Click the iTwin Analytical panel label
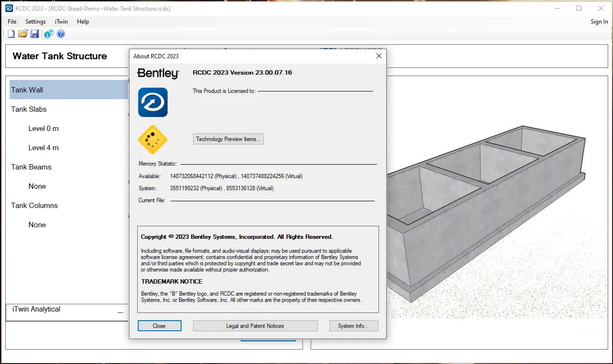 (36, 309)
